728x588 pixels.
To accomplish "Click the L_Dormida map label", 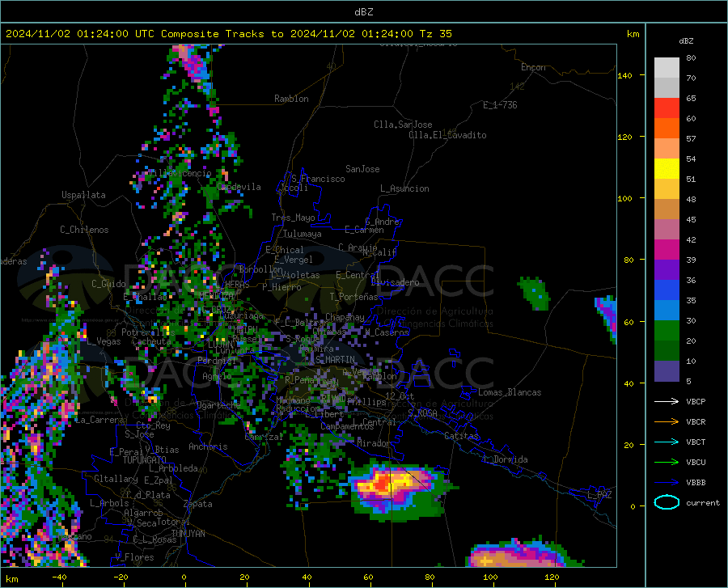I will click(x=505, y=459).
